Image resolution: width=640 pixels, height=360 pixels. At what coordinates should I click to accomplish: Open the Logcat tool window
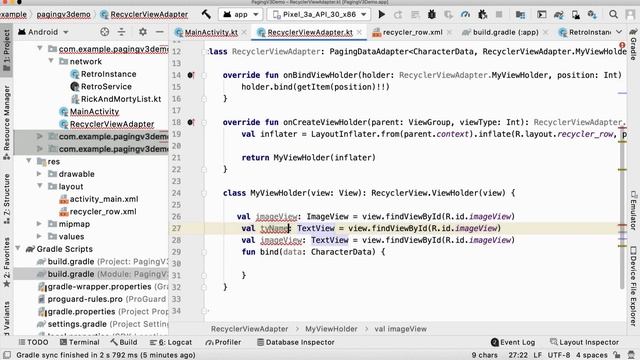[171, 342]
